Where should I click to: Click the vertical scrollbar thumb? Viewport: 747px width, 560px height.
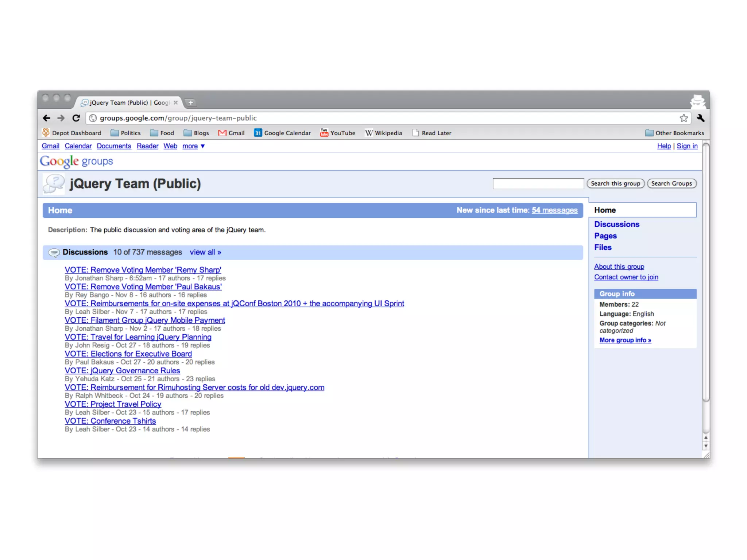706,272
